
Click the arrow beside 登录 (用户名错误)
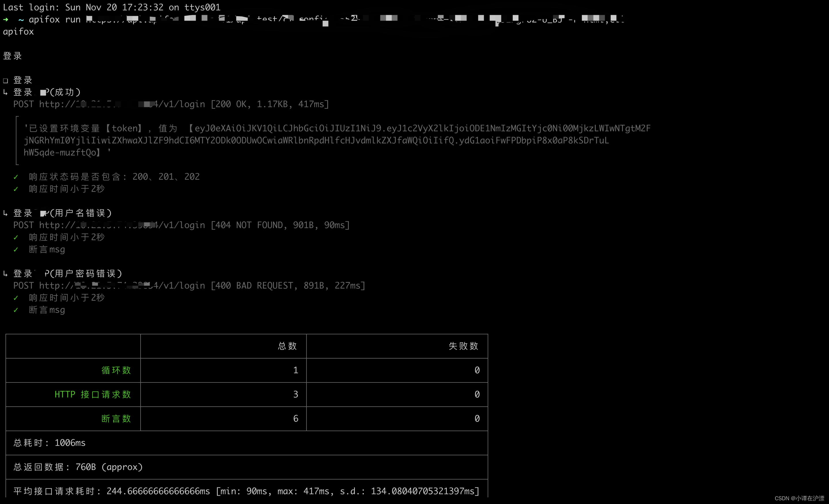coord(5,213)
